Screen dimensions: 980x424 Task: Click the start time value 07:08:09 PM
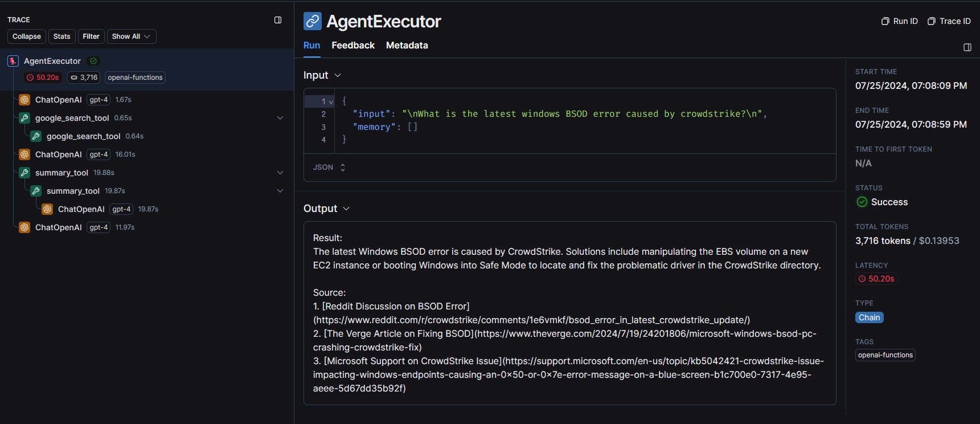(x=911, y=85)
